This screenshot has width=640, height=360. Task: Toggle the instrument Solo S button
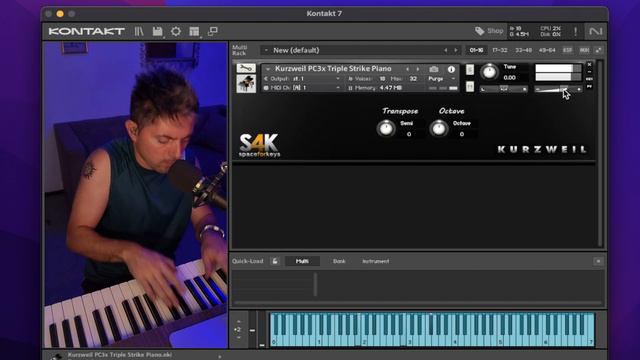point(470,70)
